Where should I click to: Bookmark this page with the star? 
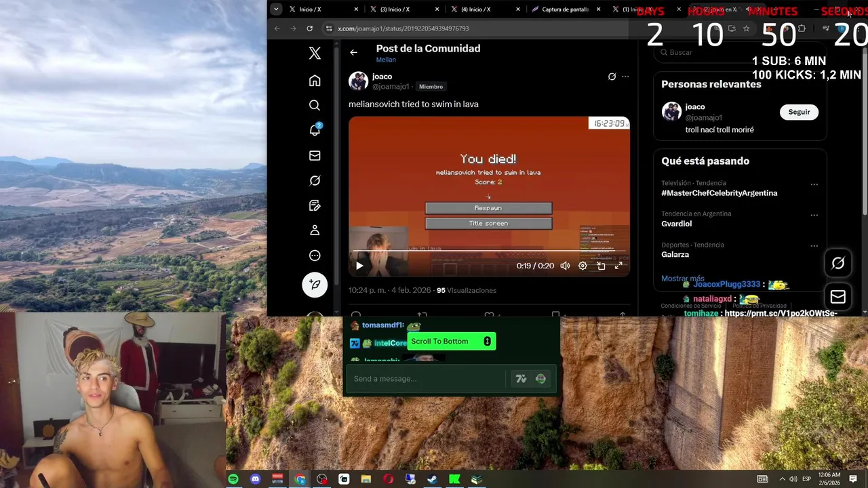coord(746,28)
